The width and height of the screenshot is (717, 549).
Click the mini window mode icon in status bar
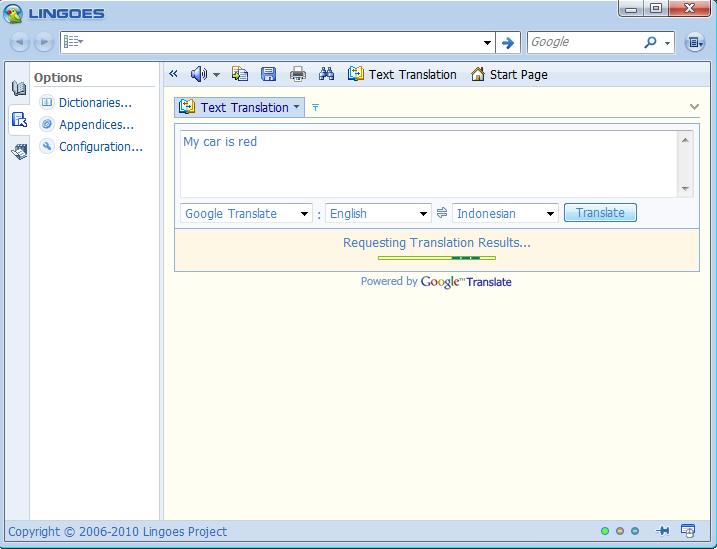[688, 531]
